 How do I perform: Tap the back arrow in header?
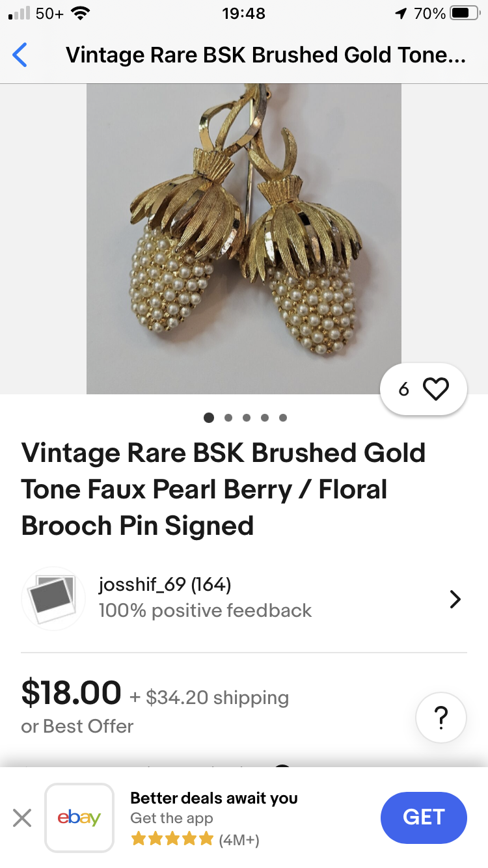[x=20, y=55]
